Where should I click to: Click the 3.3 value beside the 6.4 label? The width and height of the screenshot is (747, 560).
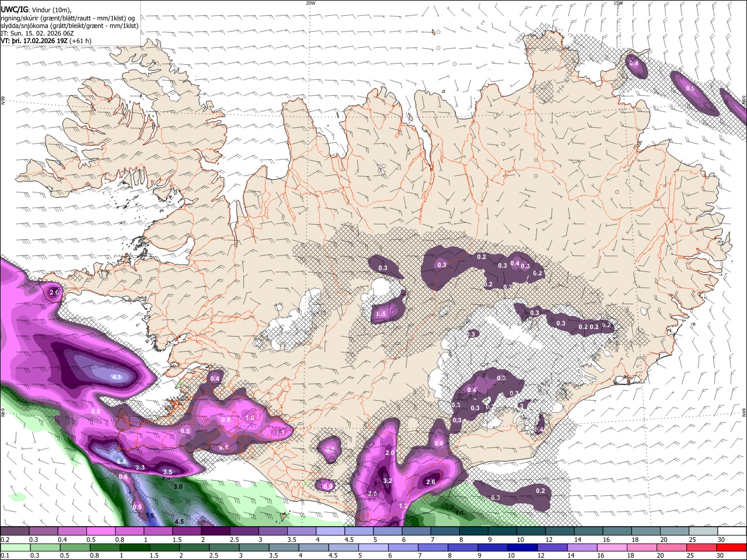click(x=140, y=467)
